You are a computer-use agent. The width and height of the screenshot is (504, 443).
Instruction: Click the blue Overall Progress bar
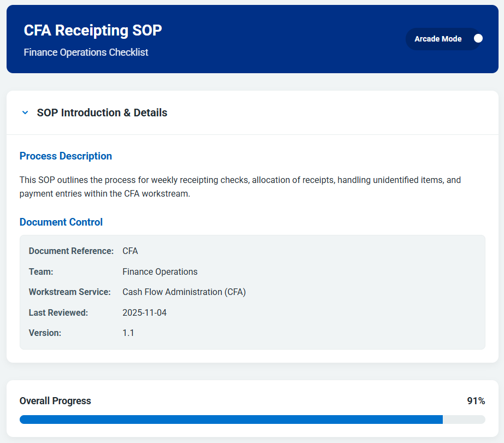231,420
